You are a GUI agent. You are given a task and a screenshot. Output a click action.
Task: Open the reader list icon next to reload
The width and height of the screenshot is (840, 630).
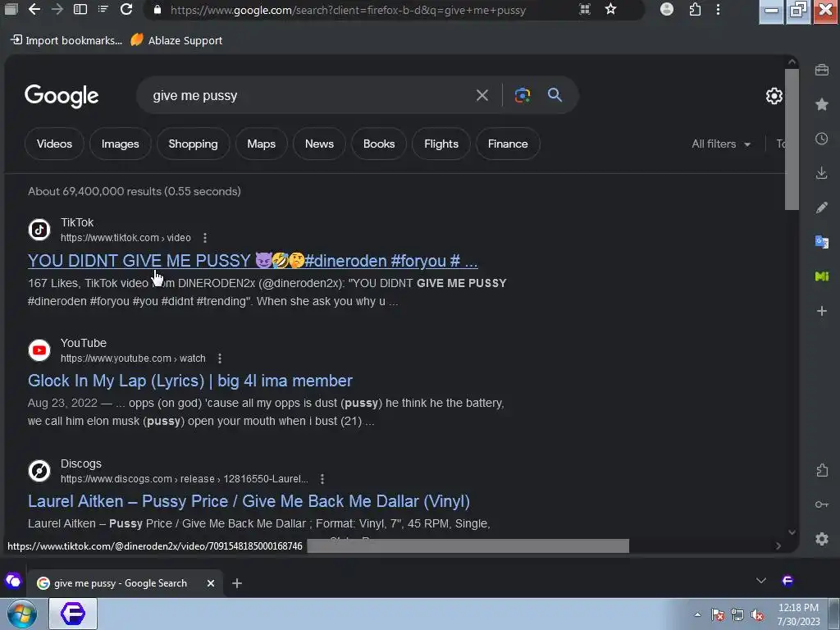[x=103, y=9]
